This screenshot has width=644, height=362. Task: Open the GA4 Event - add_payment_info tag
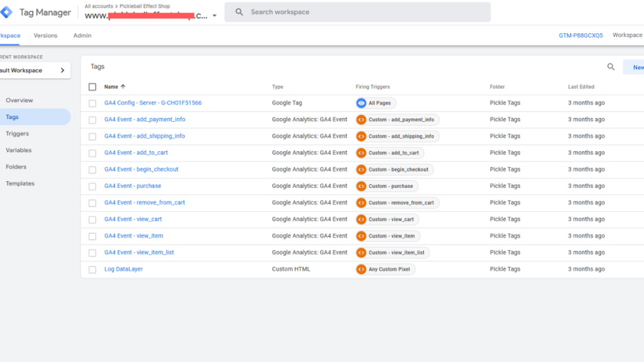(x=145, y=119)
